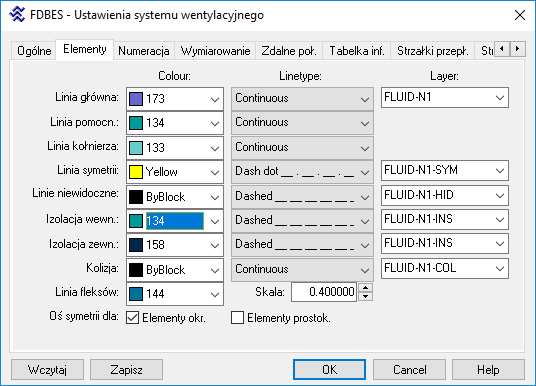Click the Wczytaj button
Screen dimensions: 536x386
tap(48, 370)
